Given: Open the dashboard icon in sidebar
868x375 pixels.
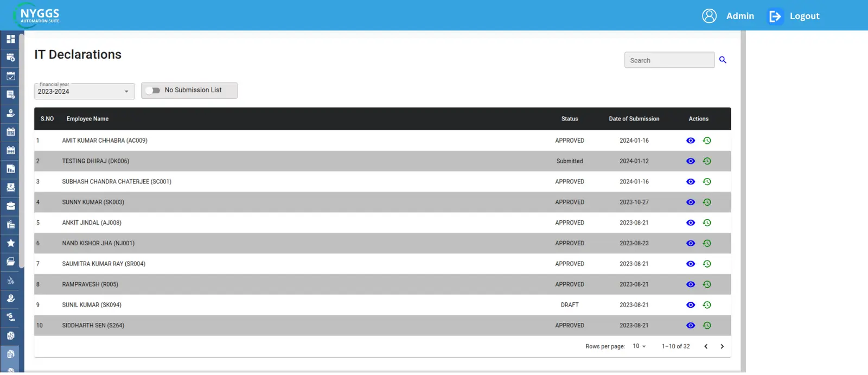Looking at the screenshot, I should tap(10, 39).
